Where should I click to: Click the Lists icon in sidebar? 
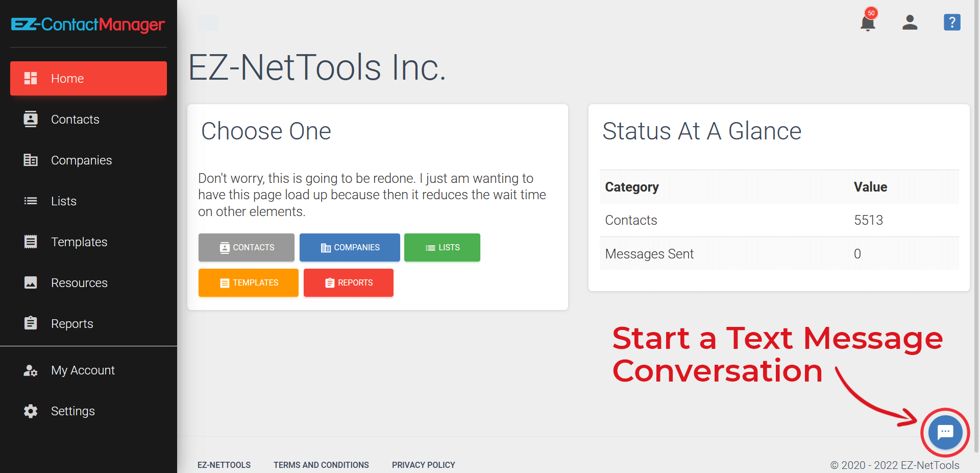[x=31, y=201]
